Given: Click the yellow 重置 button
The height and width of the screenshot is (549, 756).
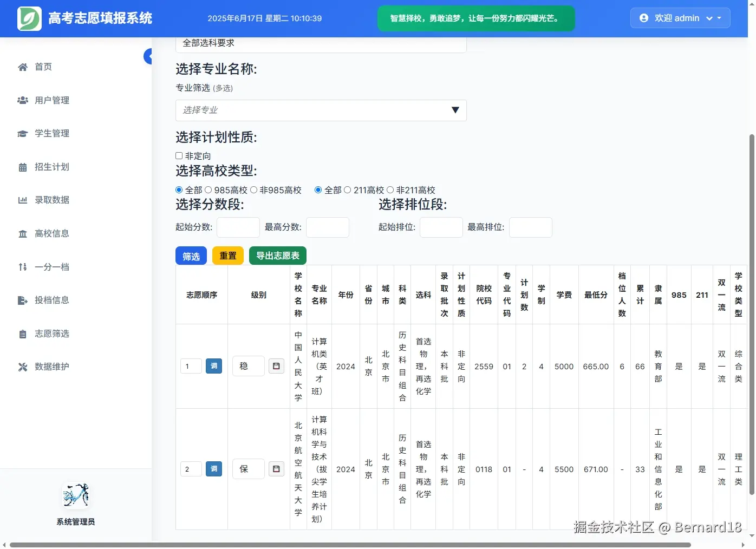Looking at the screenshot, I should coord(228,256).
